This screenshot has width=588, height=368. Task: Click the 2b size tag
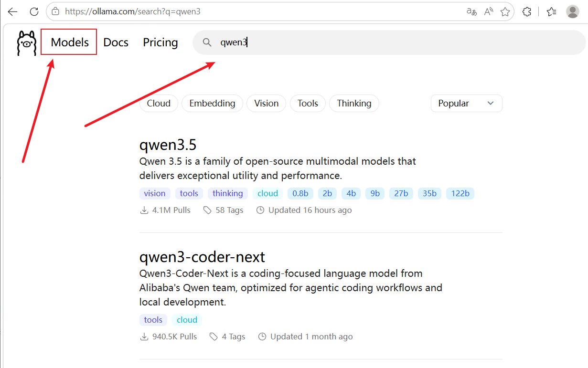click(327, 193)
